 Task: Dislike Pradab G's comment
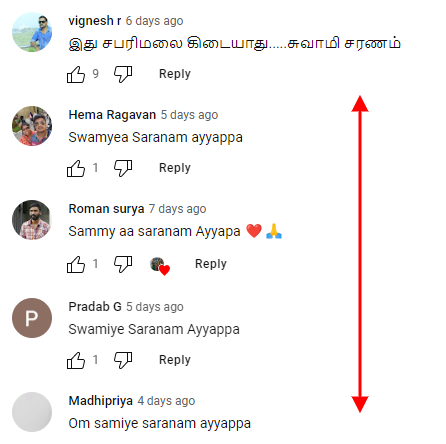click(123, 360)
